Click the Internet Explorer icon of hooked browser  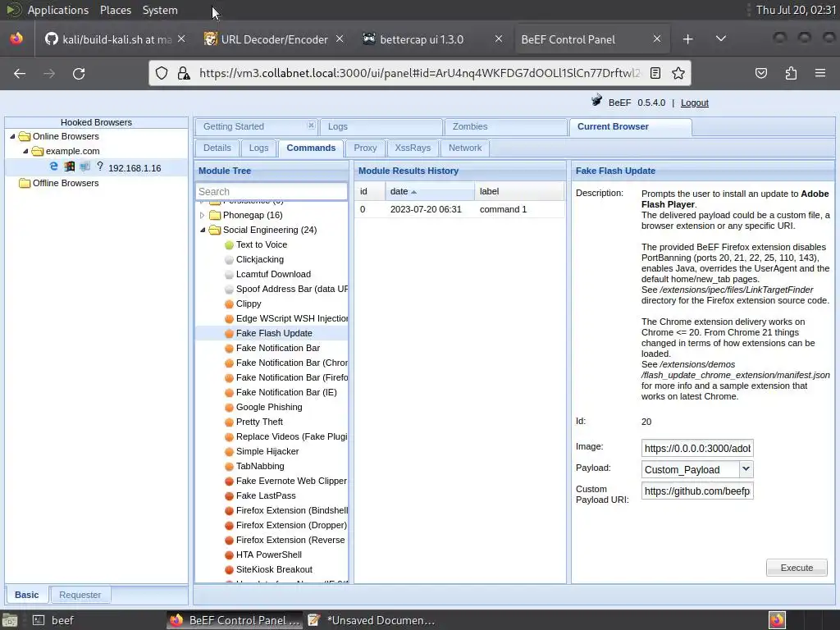[53, 167]
